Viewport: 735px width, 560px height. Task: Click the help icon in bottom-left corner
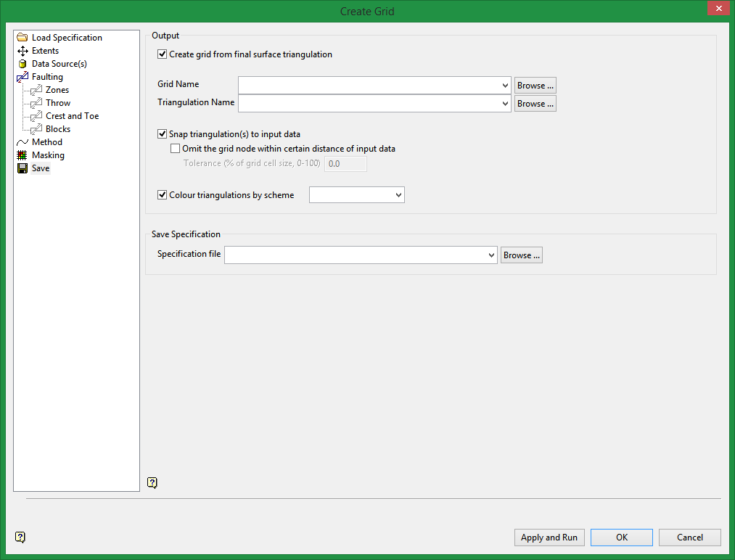pos(20,538)
